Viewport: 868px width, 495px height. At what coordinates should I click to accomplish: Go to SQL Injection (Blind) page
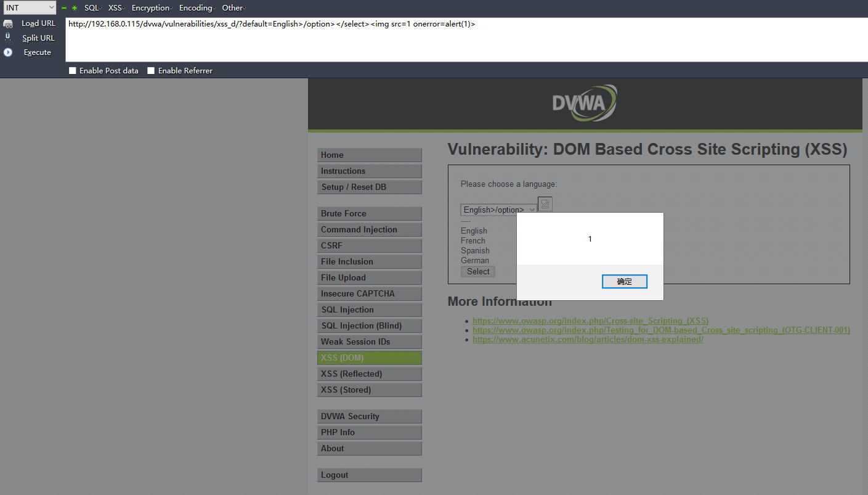pyautogui.click(x=361, y=325)
